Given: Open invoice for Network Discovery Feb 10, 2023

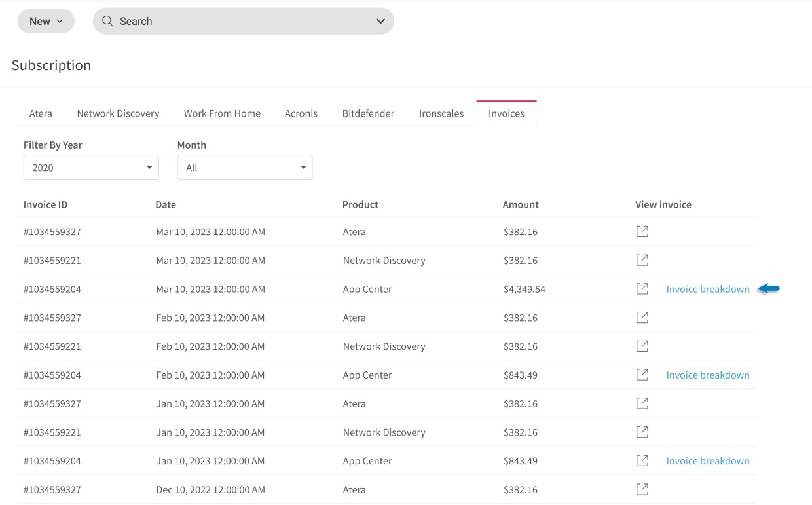Looking at the screenshot, I should coord(642,346).
